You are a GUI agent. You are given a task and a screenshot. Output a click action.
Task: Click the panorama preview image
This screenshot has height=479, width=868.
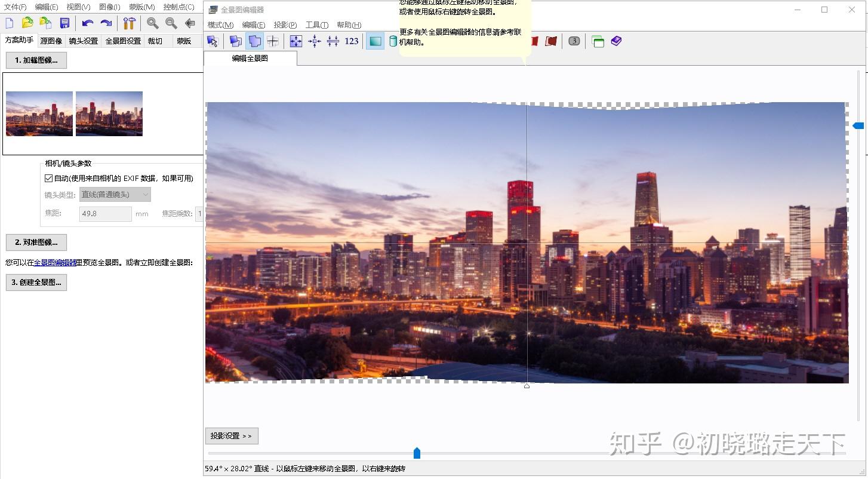[x=527, y=242]
